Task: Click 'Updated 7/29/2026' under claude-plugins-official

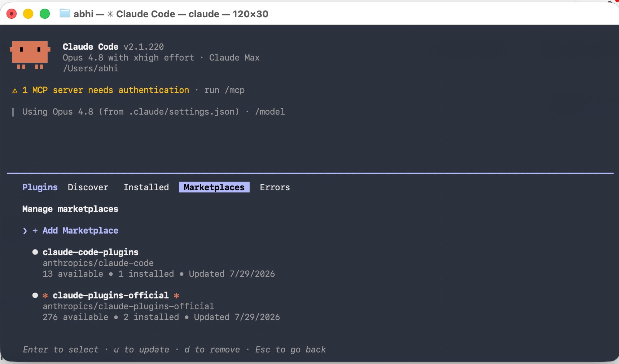Action: tap(237, 317)
